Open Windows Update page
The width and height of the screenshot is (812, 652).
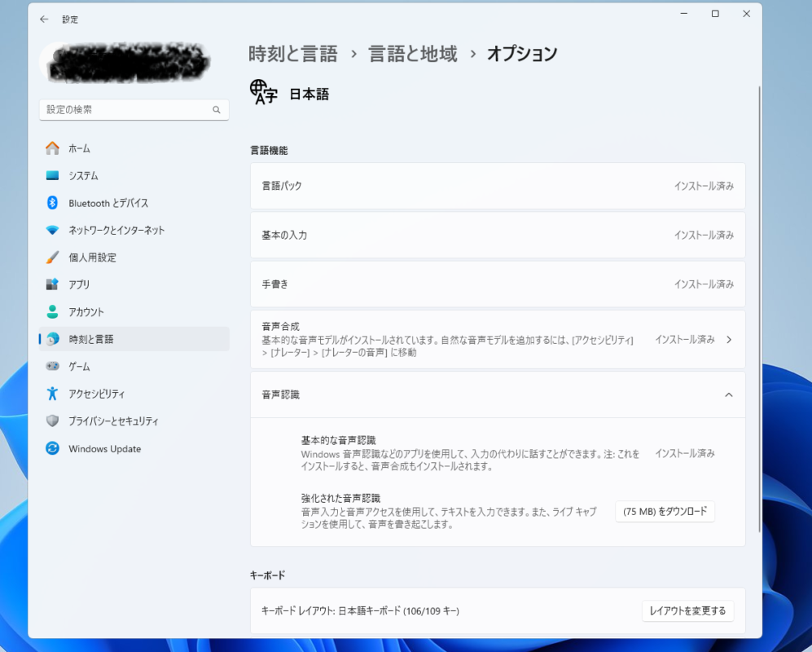click(x=134, y=448)
